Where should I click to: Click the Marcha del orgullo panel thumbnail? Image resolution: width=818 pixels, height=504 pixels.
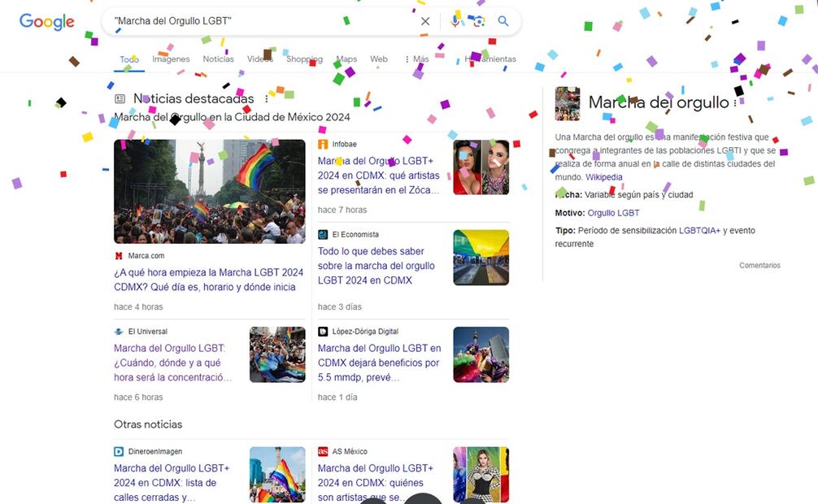(568, 103)
